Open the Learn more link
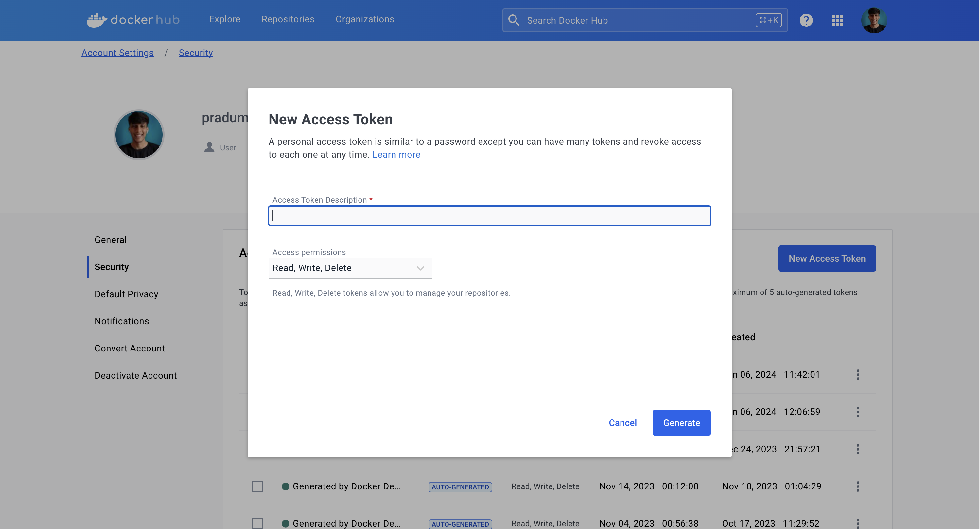Screen dimensions: 980x529 [x=396, y=154]
